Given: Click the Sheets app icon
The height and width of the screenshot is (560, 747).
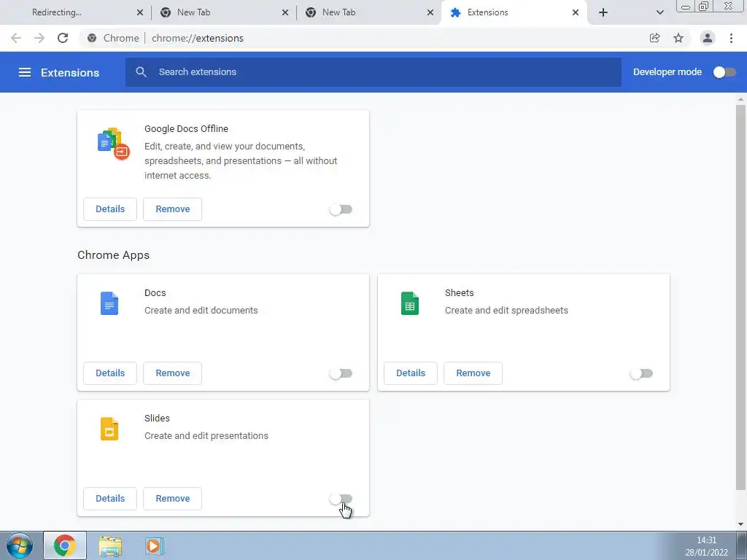Looking at the screenshot, I should point(410,303).
